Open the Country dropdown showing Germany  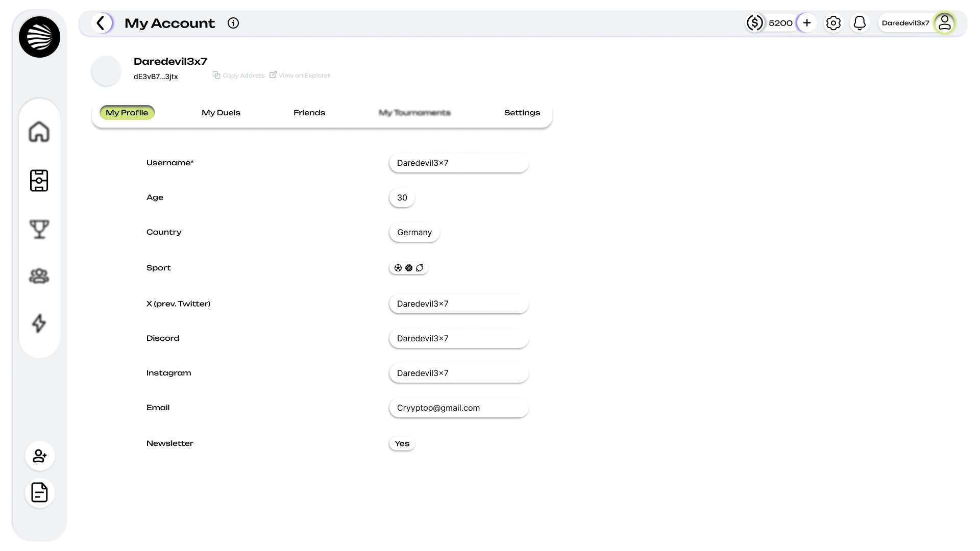coord(414,233)
